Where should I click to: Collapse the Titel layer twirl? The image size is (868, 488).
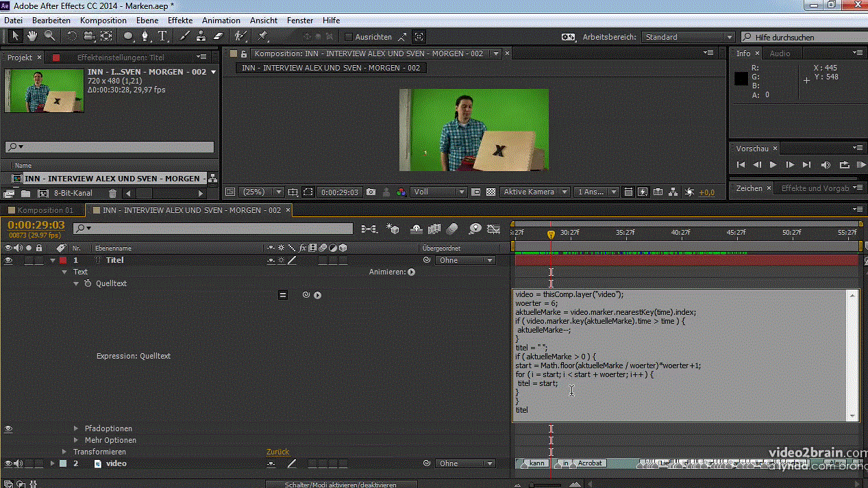tap(53, 260)
